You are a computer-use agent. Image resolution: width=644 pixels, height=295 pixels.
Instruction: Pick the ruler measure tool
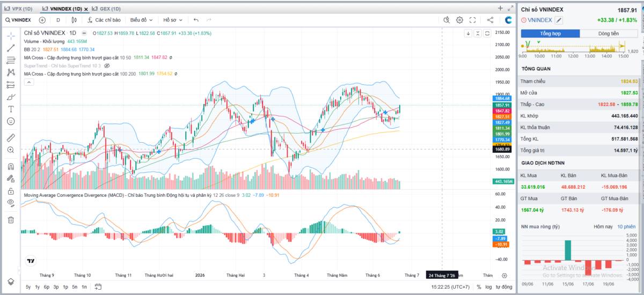tap(11, 137)
